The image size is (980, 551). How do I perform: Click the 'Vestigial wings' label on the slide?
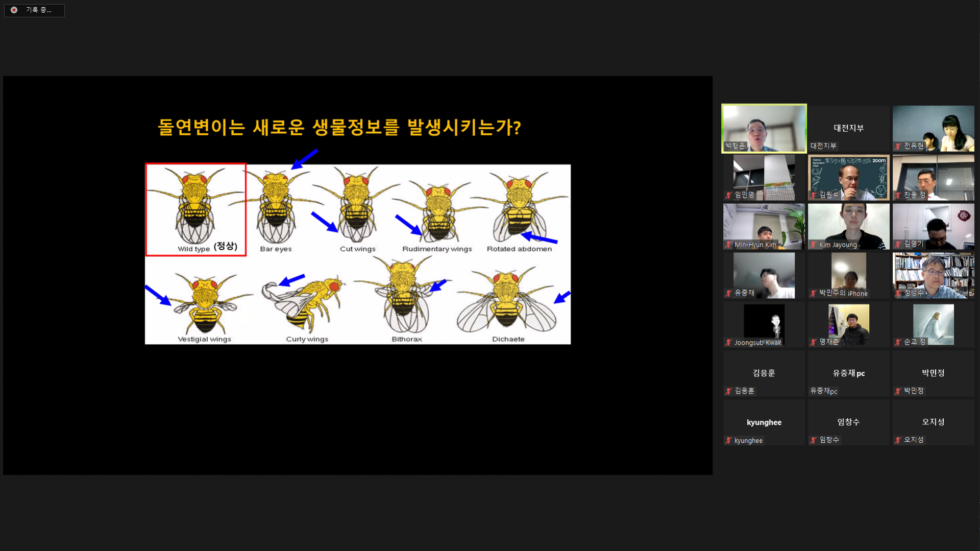(x=205, y=339)
